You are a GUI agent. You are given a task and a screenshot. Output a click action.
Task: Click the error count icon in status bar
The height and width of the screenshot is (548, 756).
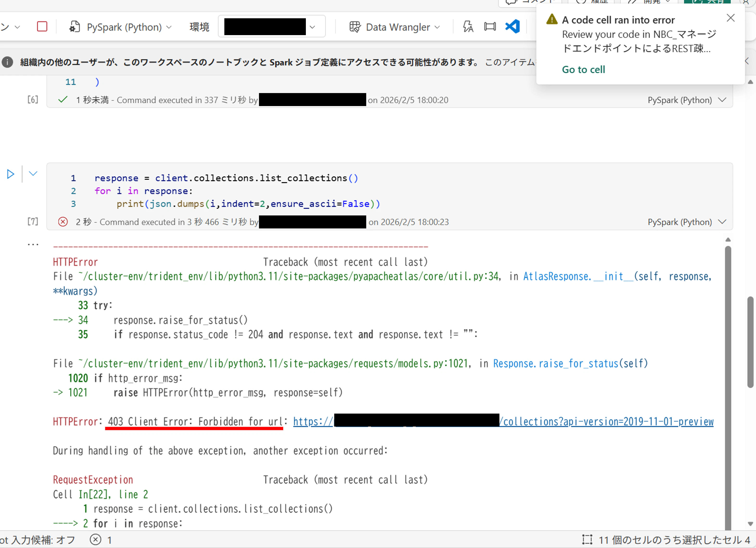click(x=96, y=539)
